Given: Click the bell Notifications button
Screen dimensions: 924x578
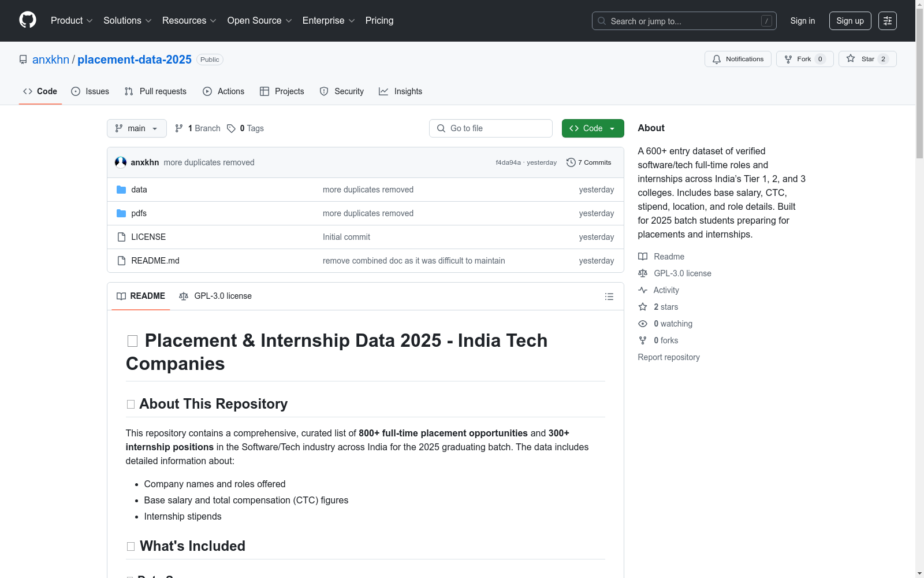Looking at the screenshot, I should [x=737, y=59].
